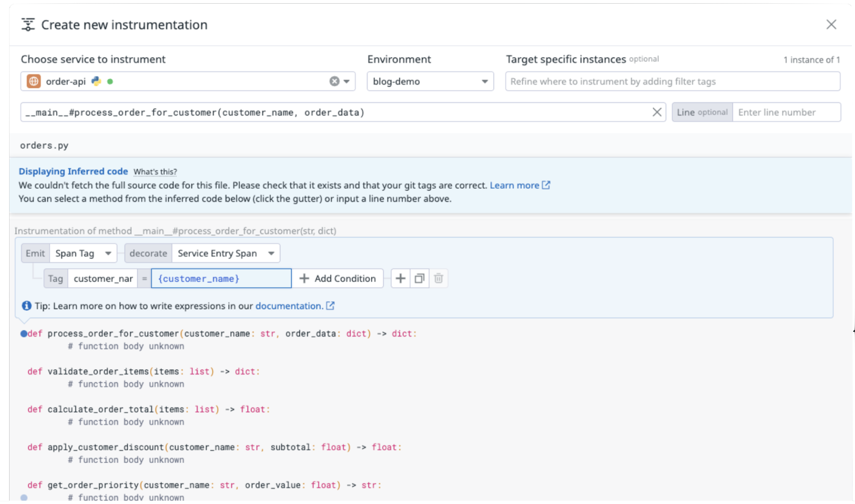Click the tip info icon

pos(27,306)
